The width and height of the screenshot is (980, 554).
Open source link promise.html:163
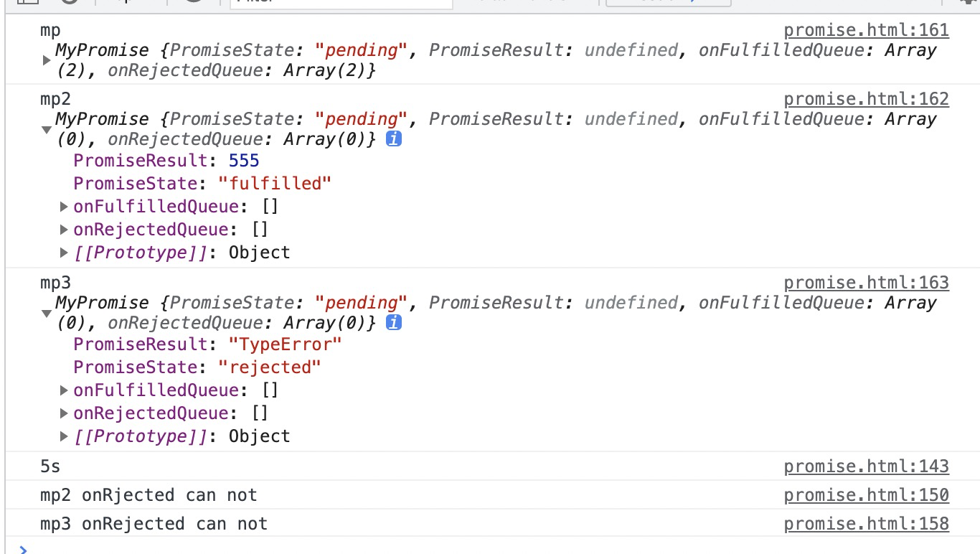[x=866, y=283]
